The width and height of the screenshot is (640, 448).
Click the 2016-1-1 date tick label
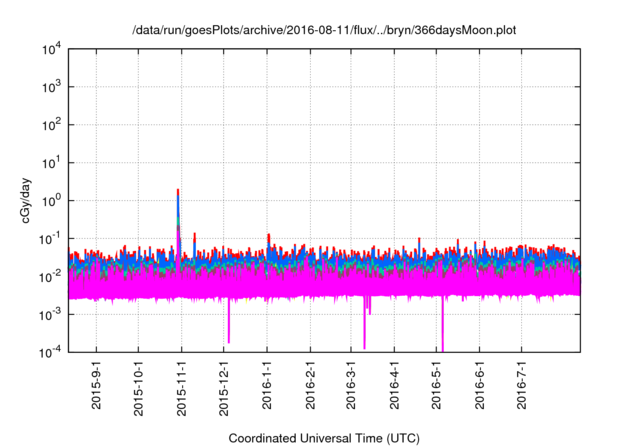click(x=267, y=387)
